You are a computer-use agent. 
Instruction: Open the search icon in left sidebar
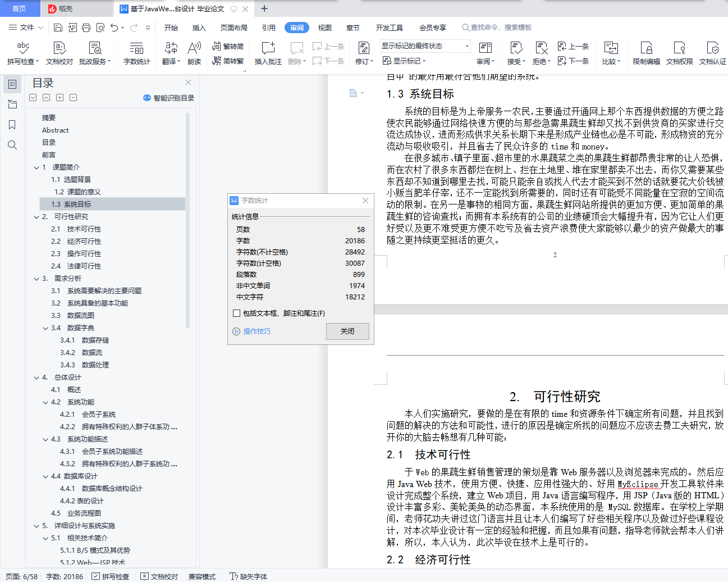[x=12, y=145]
